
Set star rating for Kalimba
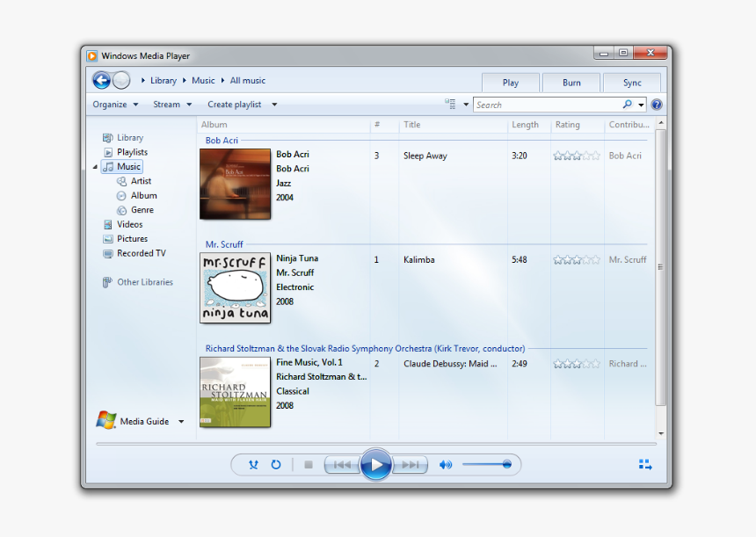577,260
